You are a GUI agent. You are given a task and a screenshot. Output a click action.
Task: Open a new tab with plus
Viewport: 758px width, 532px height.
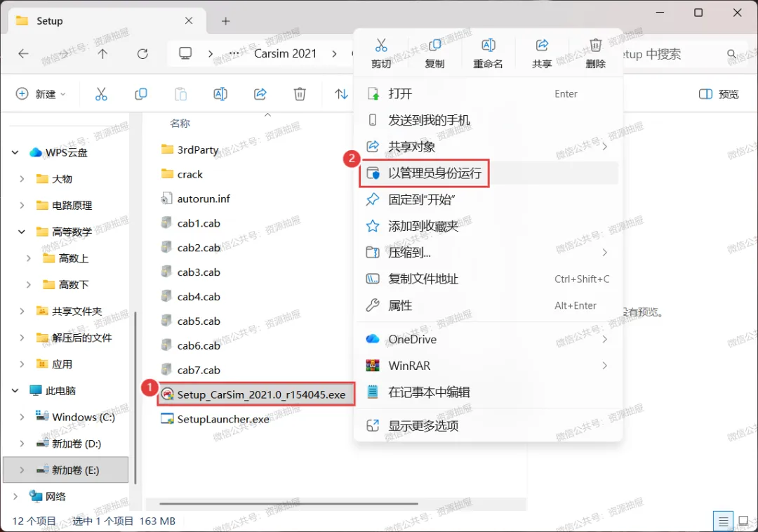[226, 21]
